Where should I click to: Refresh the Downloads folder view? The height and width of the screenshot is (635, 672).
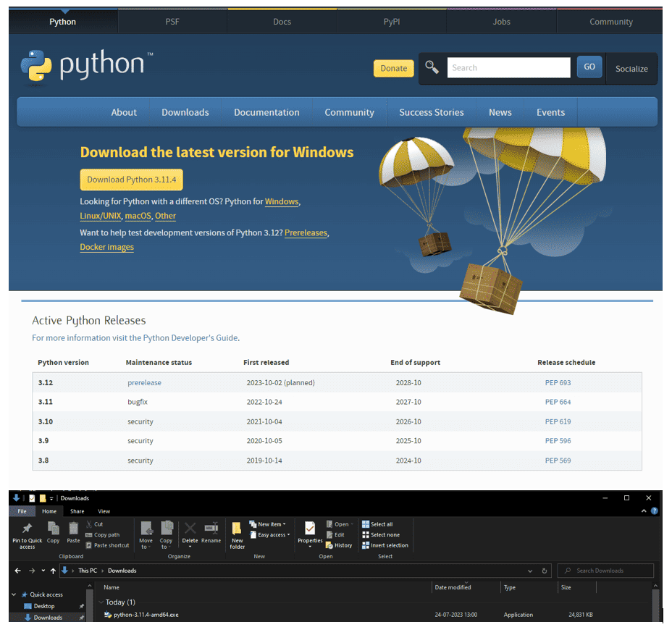[545, 571]
